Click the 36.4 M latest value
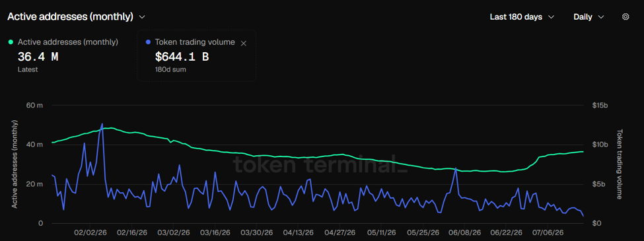 [x=38, y=57]
